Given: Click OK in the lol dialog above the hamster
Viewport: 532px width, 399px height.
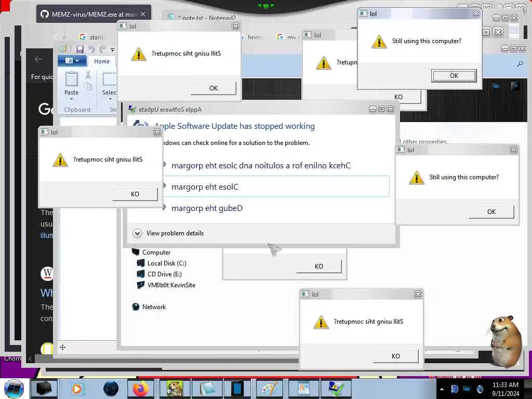Looking at the screenshot, I should tap(491, 212).
